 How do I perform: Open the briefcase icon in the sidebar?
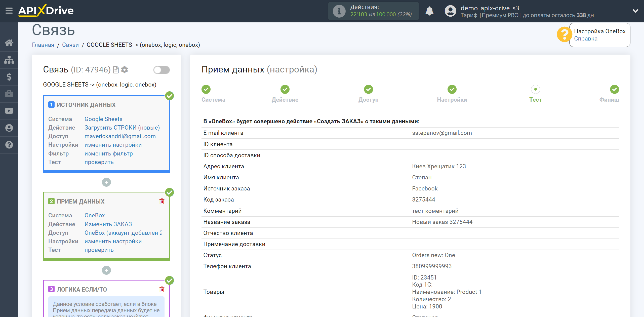click(9, 94)
